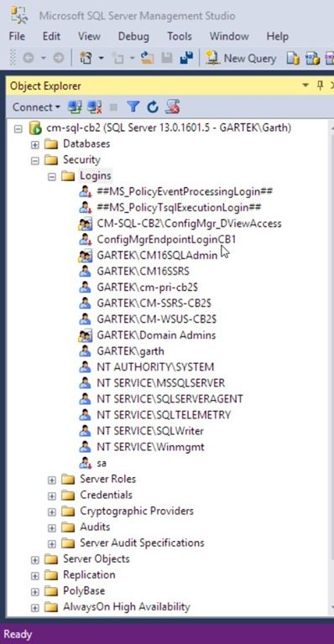This screenshot has width=334, height=644.
Task: Select the NT SERVICE\SQLWriter login
Action: pyautogui.click(x=150, y=431)
